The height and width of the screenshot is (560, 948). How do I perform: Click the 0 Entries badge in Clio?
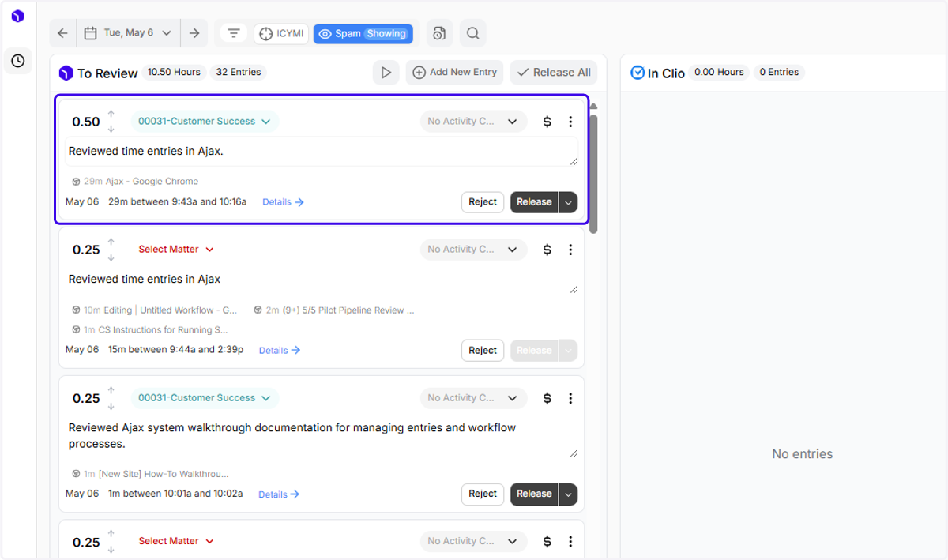click(x=779, y=72)
